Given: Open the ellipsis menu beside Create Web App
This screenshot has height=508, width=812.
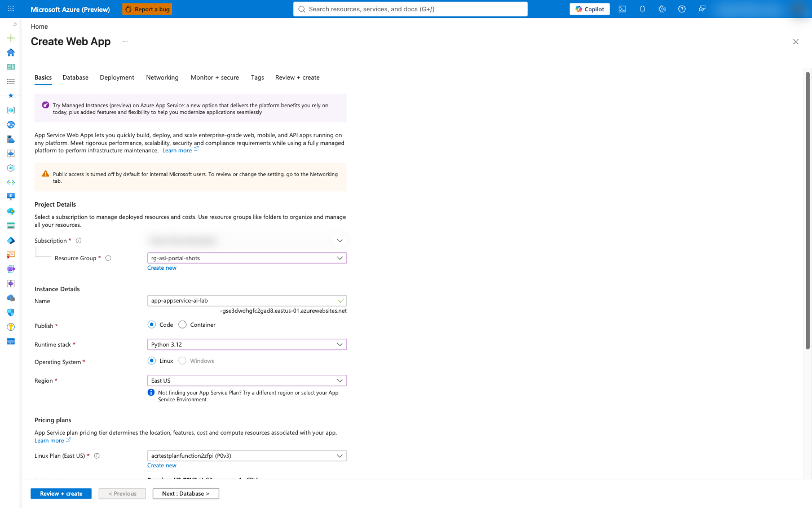Looking at the screenshot, I should click(x=125, y=42).
